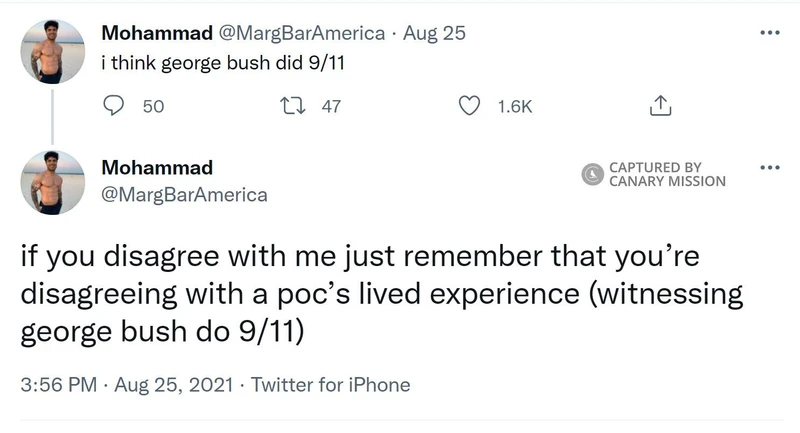800x433 pixels.
Task: Like the tweet with the heart icon
Action: tap(468, 105)
